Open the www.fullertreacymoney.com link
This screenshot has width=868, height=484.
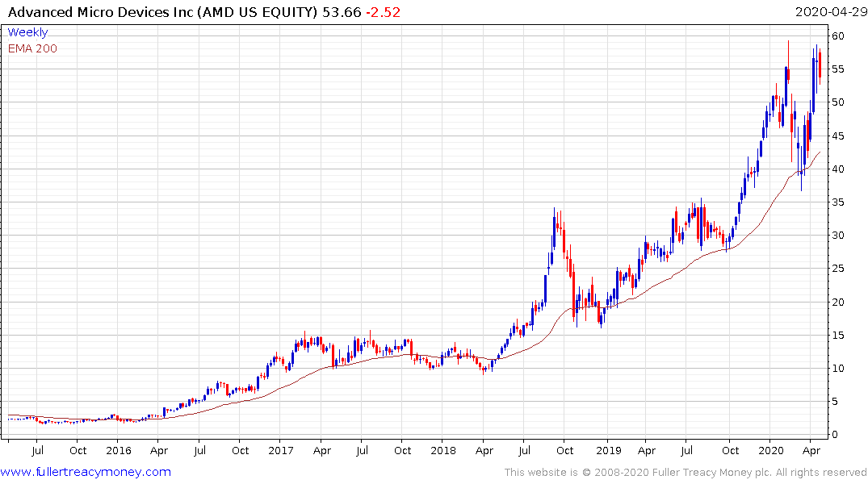[x=86, y=472]
